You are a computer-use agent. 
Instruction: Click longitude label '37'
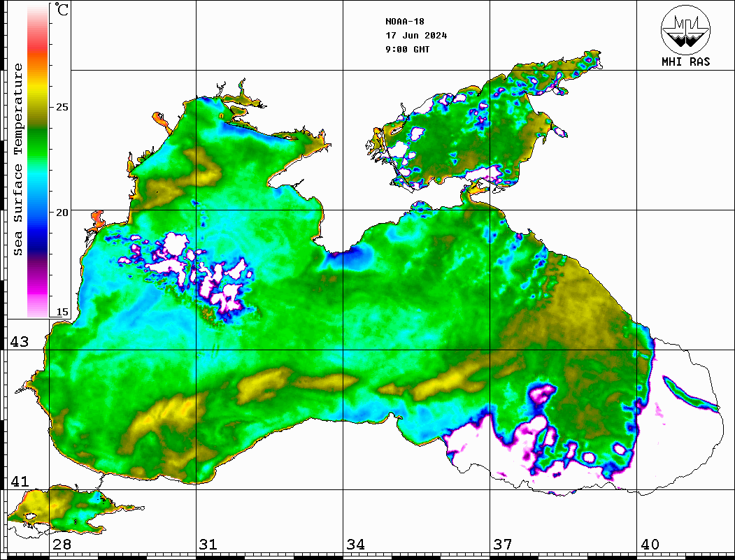[503, 545]
